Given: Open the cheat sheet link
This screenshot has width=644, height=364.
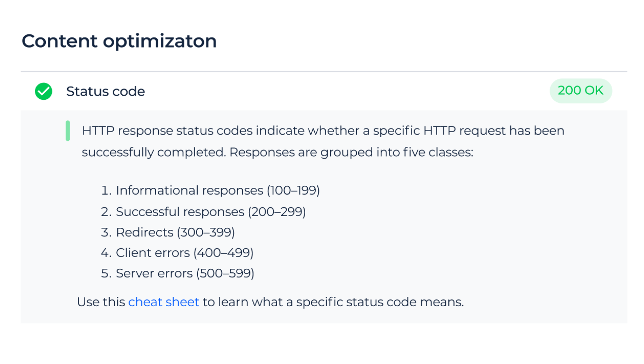Looking at the screenshot, I should (x=163, y=302).
